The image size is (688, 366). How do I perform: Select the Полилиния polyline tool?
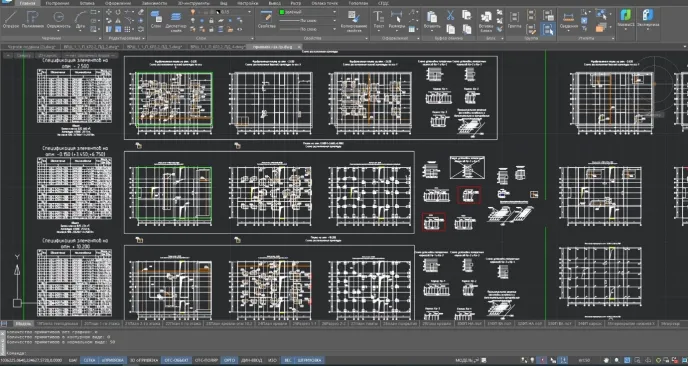coord(33,20)
